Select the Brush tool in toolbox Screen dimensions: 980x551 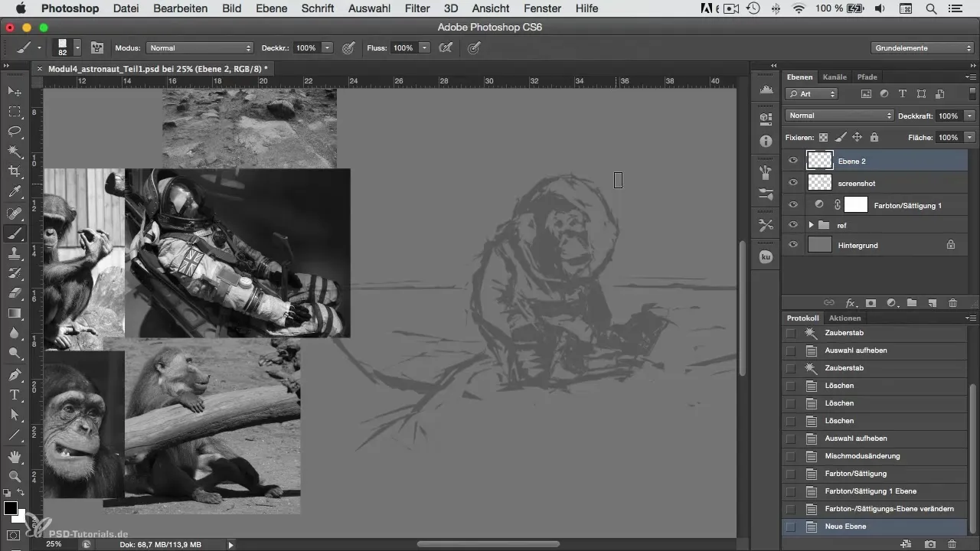14,233
